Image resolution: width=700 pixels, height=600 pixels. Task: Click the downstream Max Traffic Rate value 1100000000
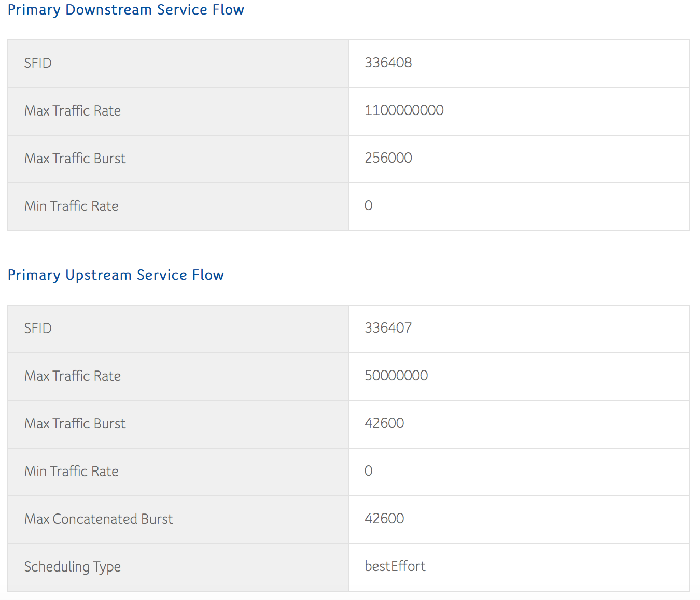coord(404,110)
